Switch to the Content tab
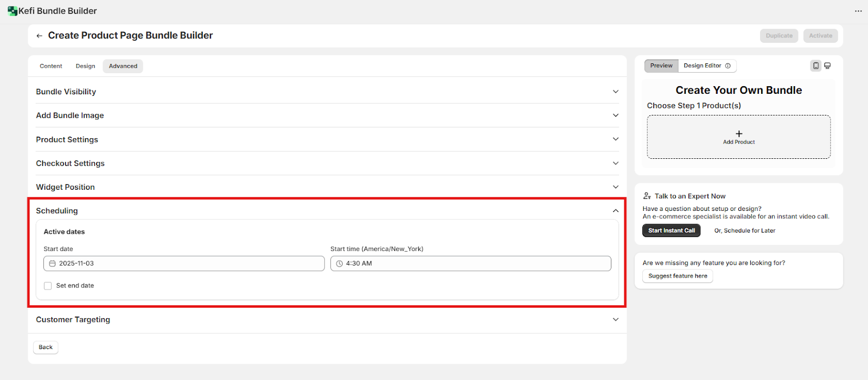The image size is (868, 380). coord(51,66)
